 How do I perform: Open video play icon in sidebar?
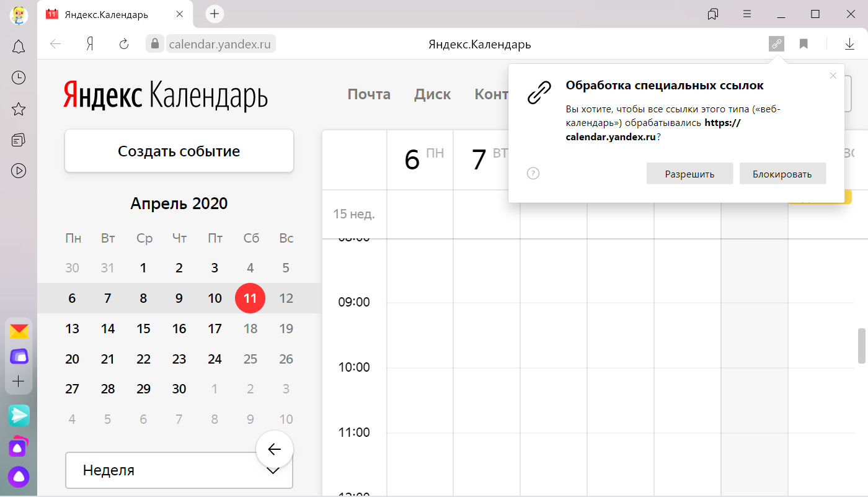19,171
